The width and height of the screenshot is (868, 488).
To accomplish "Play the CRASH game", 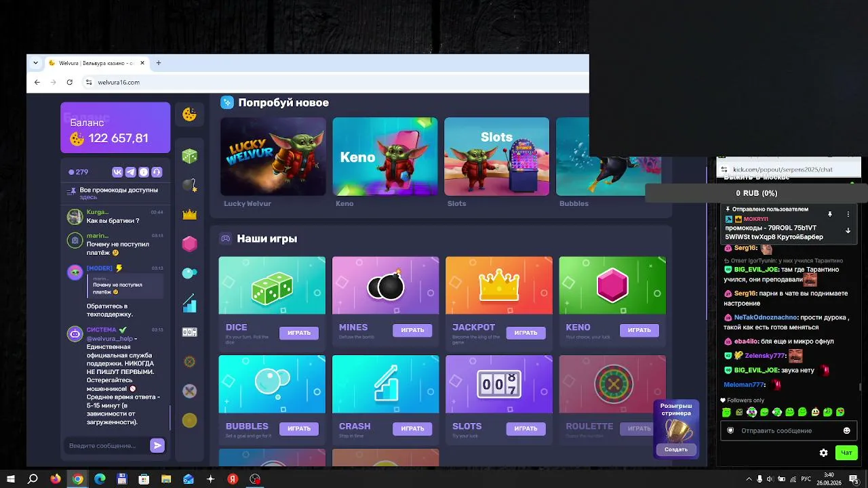I will pyautogui.click(x=412, y=428).
